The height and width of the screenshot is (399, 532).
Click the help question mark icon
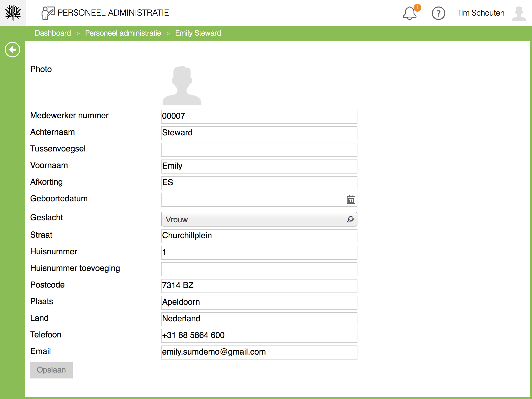pyautogui.click(x=438, y=13)
